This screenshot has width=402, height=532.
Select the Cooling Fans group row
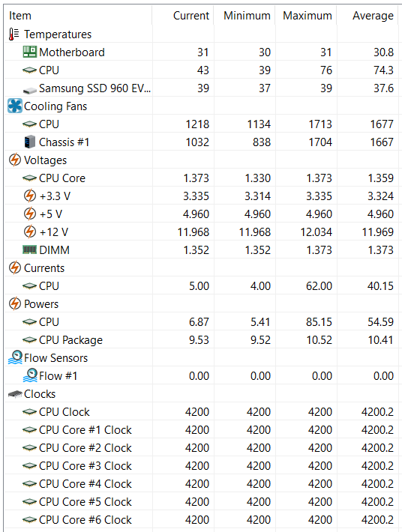[201, 106]
